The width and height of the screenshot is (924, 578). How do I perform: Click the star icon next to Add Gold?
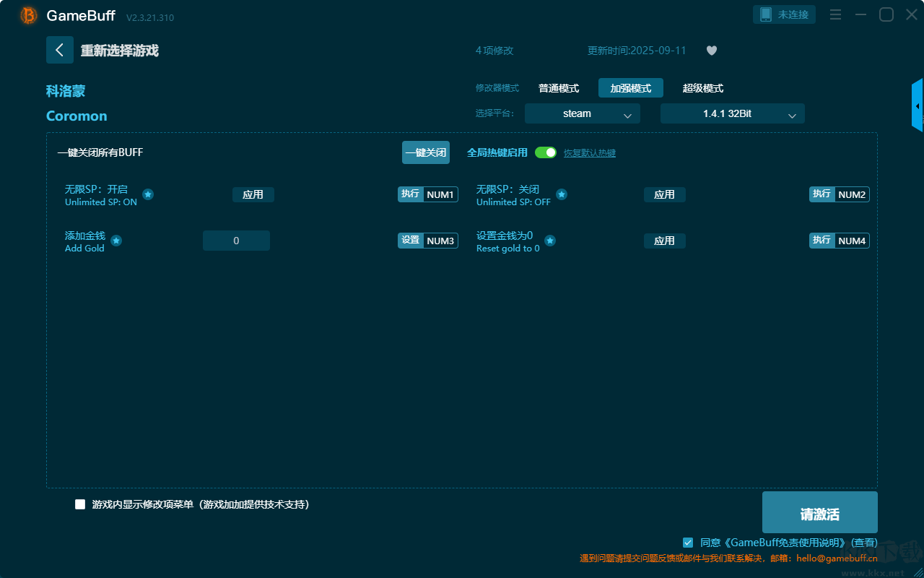[116, 241]
